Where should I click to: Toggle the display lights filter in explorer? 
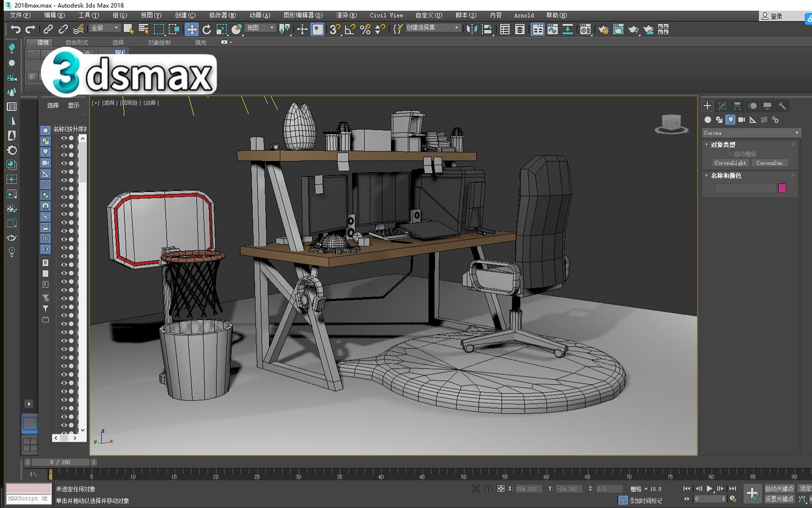pyautogui.click(x=45, y=152)
